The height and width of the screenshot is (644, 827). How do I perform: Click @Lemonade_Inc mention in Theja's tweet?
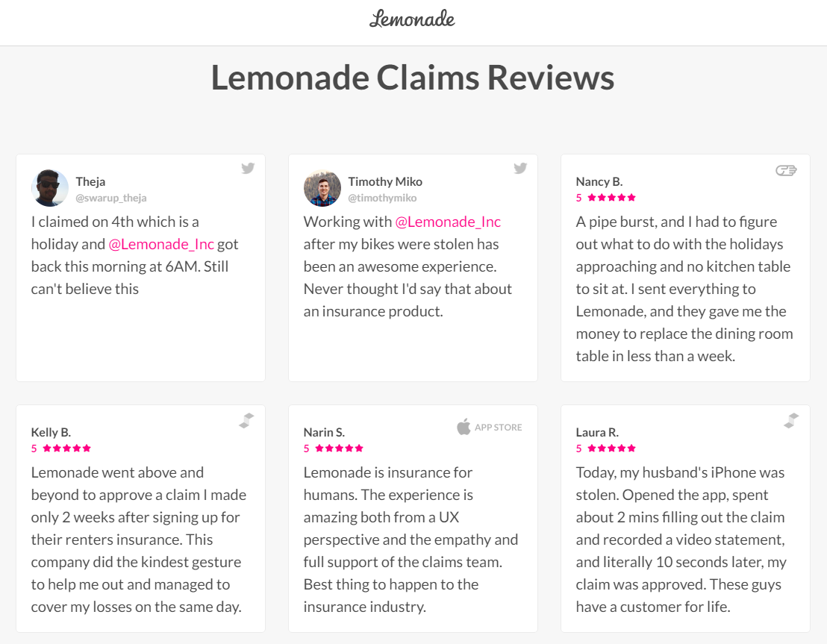161,244
